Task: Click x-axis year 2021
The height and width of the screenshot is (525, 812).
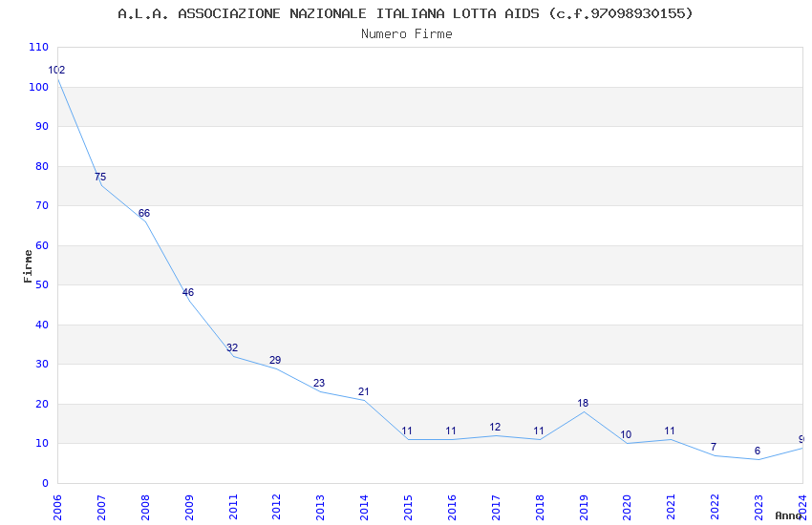Action: click(x=672, y=508)
